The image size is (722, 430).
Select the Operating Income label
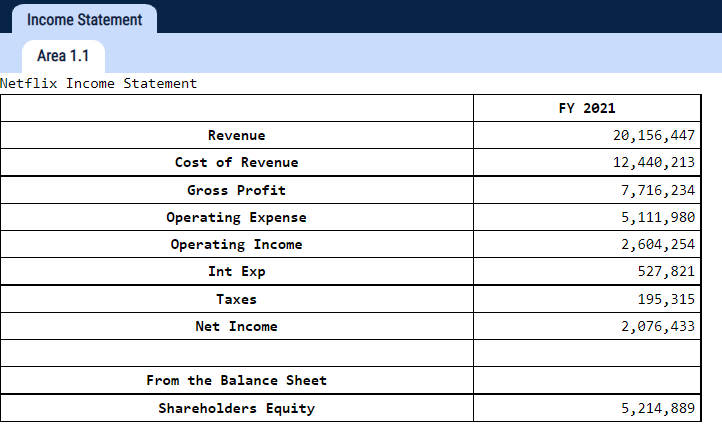coord(237,244)
